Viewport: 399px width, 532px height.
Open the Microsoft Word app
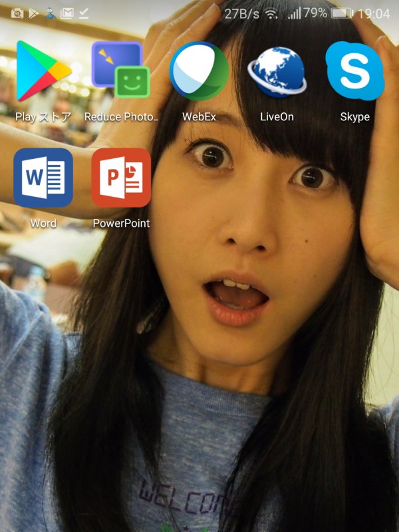point(43,178)
